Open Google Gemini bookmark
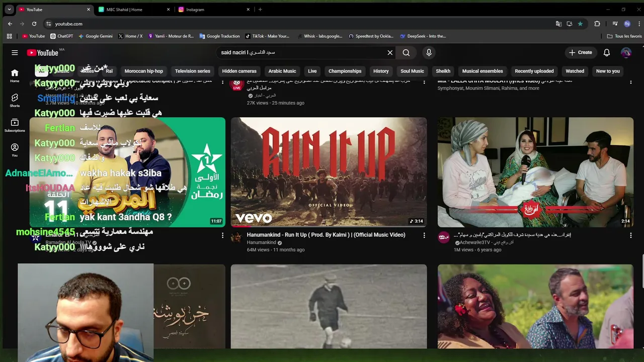 95,36
